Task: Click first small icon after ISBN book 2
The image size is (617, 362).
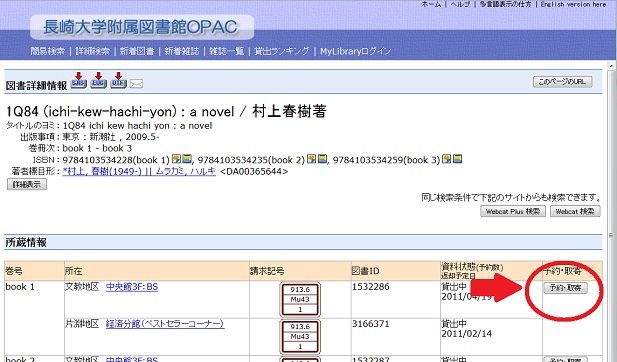Action: point(311,159)
